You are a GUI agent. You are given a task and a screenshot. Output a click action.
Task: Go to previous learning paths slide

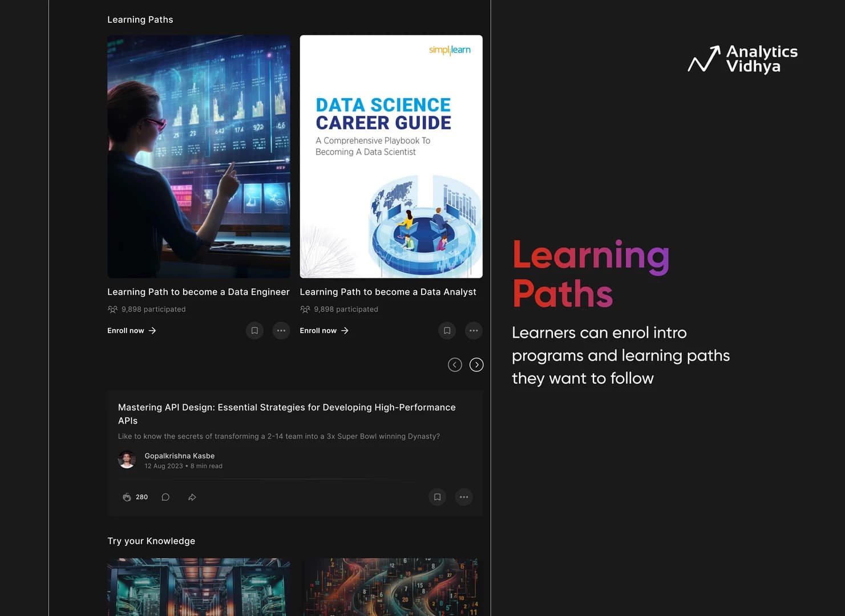tap(455, 365)
